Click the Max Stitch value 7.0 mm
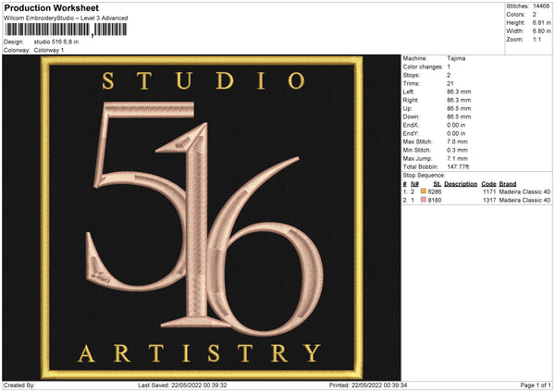Screen dimensions: 555x392 pyautogui.click(x=457, y=141)
